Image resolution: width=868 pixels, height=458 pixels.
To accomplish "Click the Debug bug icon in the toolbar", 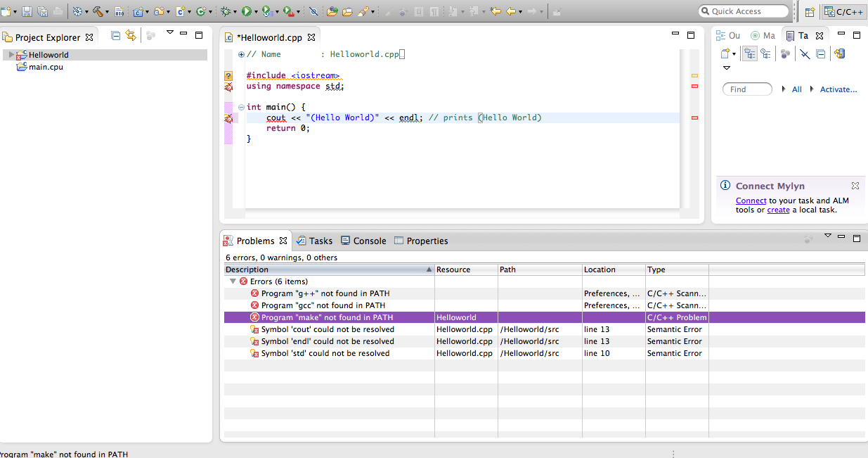I will [226, 11].
